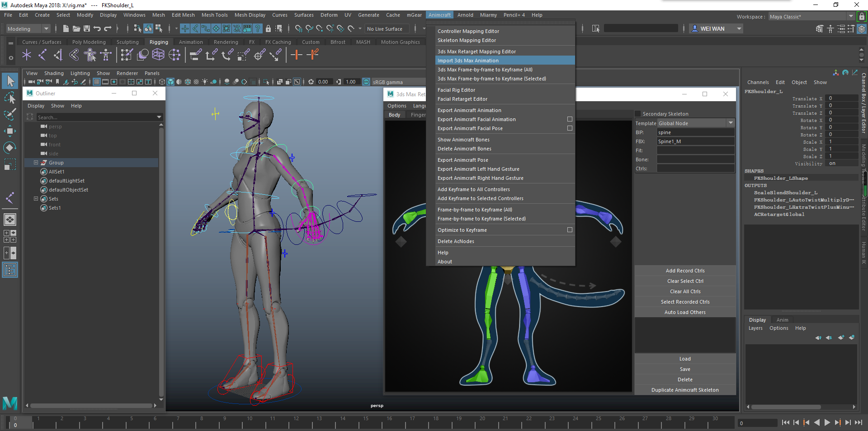
Task: Toggle the Optimize to Keyframe option box
Action: [570, 230]
